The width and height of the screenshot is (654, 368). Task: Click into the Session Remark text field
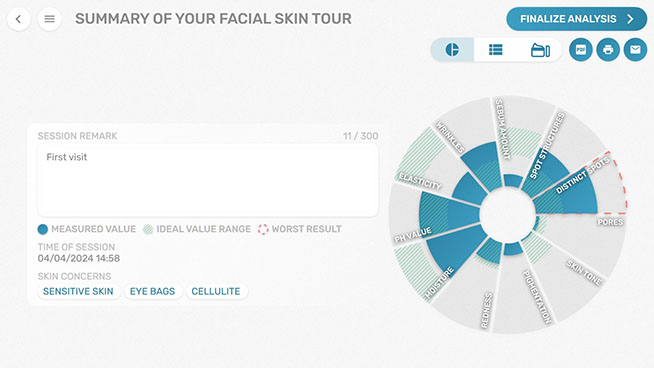pos(208,180)
